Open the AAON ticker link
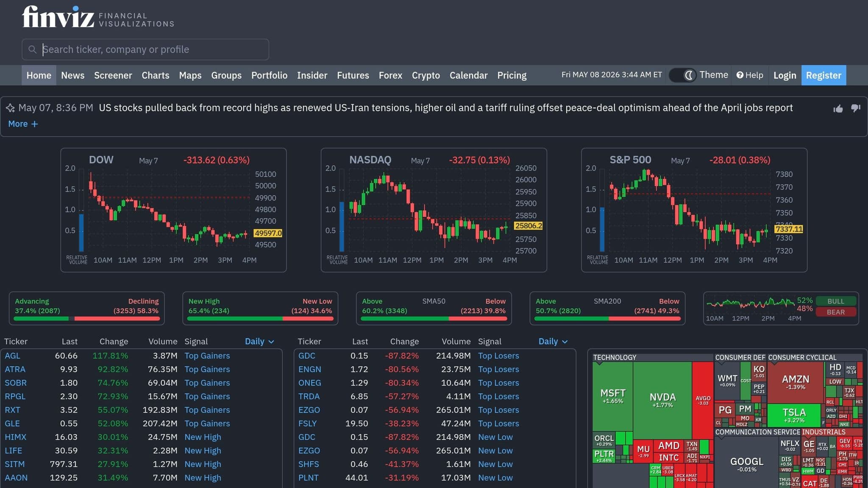The image size is (868, 488). pyautogui.click(x=16, y=478)
